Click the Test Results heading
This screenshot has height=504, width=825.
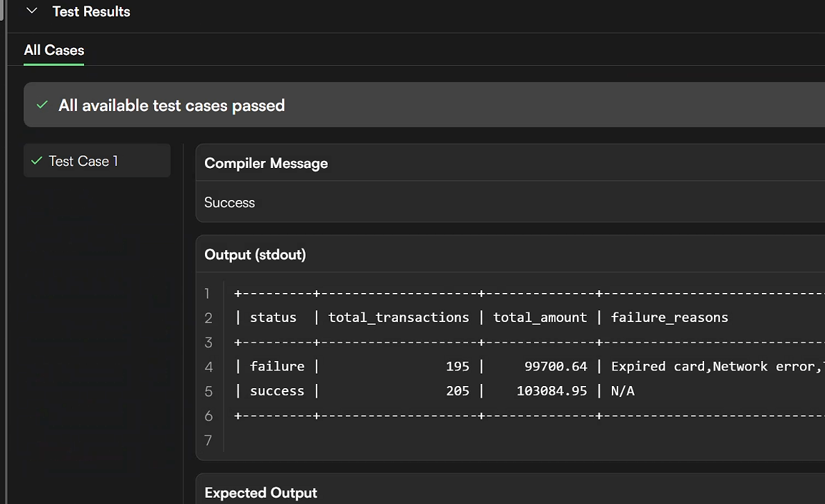point(91,12)
